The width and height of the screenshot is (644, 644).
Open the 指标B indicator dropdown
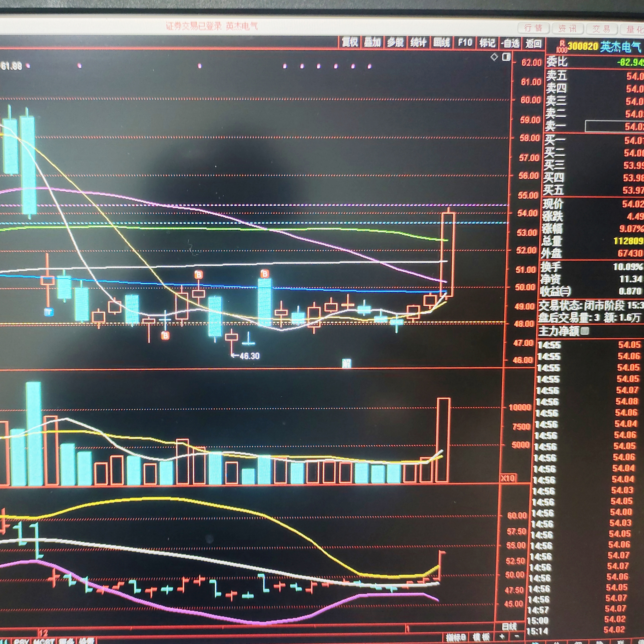[x=456, y=637]
